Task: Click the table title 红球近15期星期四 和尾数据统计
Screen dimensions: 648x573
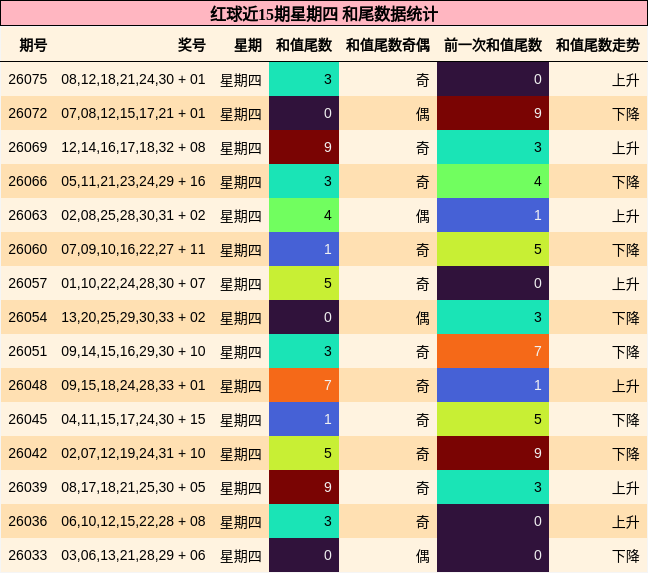Action: [324, 14]
